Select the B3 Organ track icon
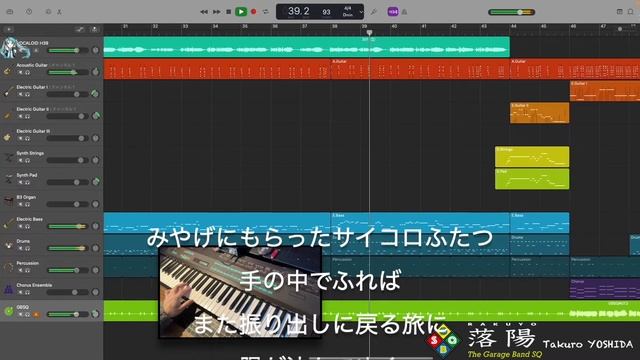Image resolution: width=640 pixels, height=360 pixels. (x=8, y=200)
